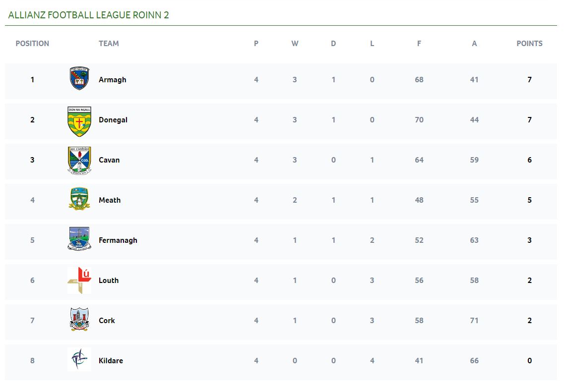Click the Cavan county crest

(x=79, y=161)
